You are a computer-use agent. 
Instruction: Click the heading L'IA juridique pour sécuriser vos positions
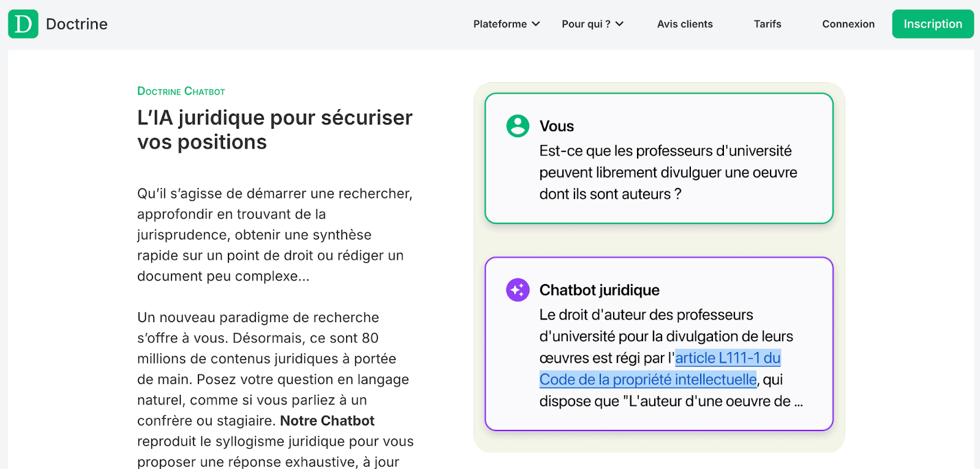click(x=275, y=130)
